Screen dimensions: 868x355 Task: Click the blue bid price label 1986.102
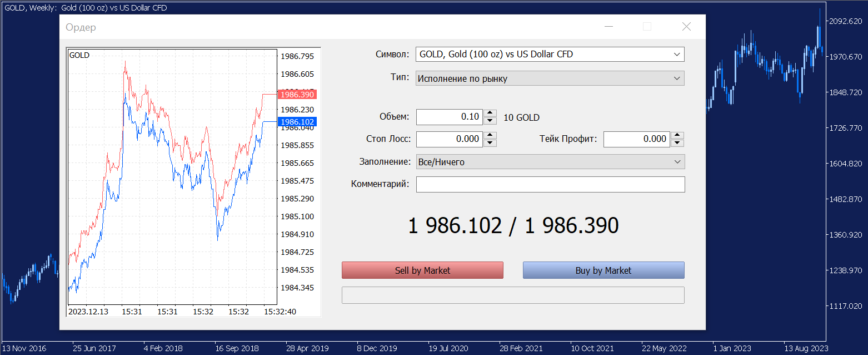(x=297, y=122)
